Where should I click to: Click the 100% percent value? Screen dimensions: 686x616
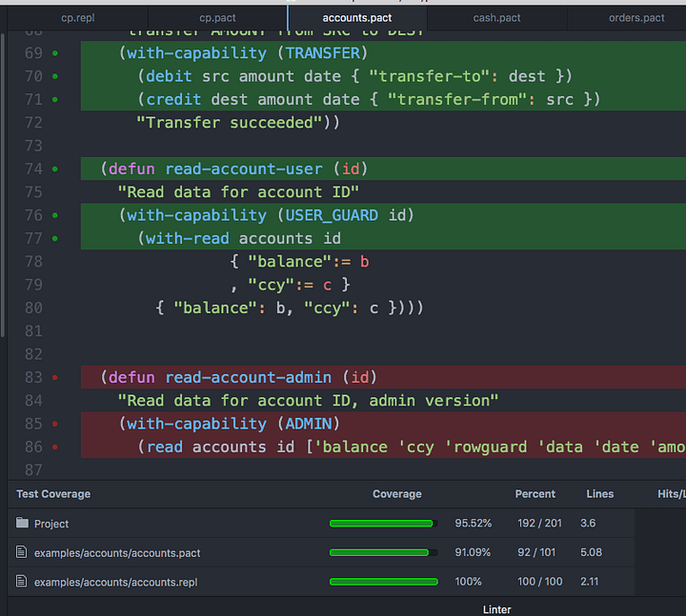pos(468,582)
